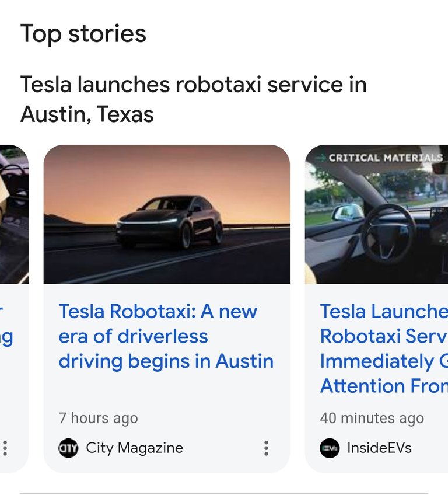
Task: Select the Top stories section heading
Action: (x=83, y=33)
